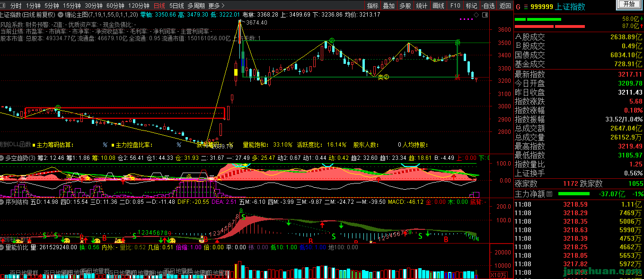
Task: Click 量能饱和 33.10% readout
Action: [x=268, y=145]
